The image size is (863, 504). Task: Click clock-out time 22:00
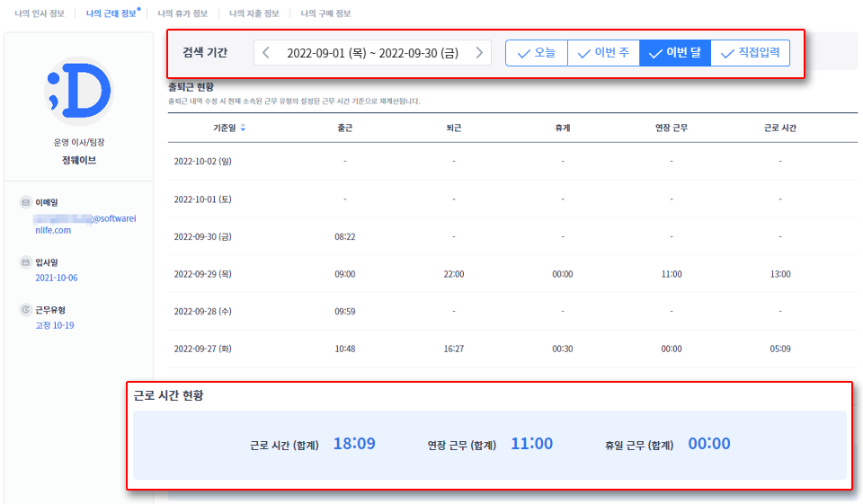[x=453, y=274]
